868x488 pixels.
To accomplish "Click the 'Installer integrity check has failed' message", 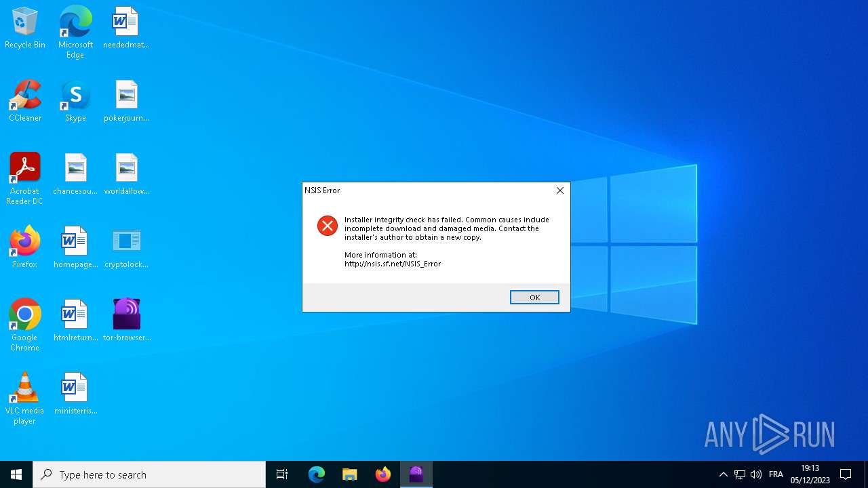I will tap(447, 228).
